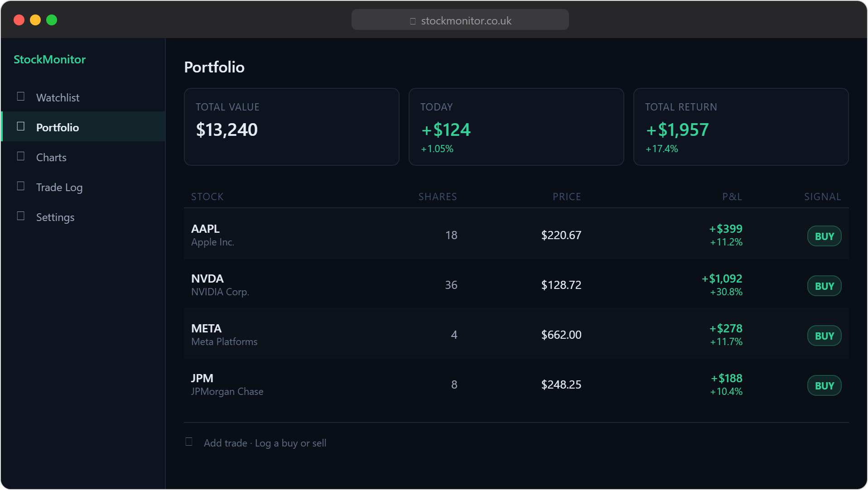Open Settings from the sidebar
Viewport: 868px width, 490px height.
point(83,216)
